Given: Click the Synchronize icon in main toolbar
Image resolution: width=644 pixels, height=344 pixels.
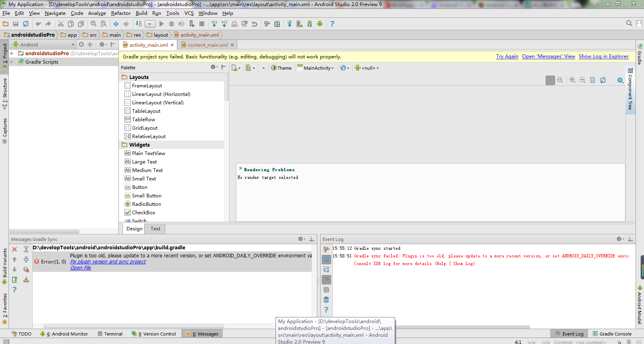Looking at the screenshot, I should click(26, 24).
